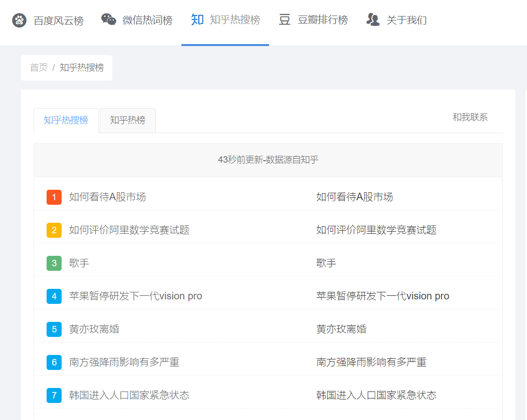
Task: Click the blue rank badge numbered 5
Action: click(54, 329)
